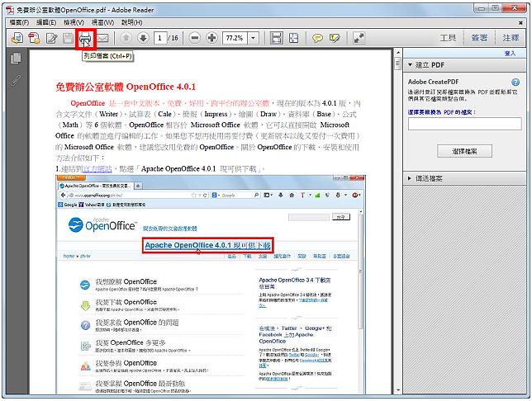Click the CreatePDF help question icon
This screenshot has height=401, width=532.
click(515, 82)
